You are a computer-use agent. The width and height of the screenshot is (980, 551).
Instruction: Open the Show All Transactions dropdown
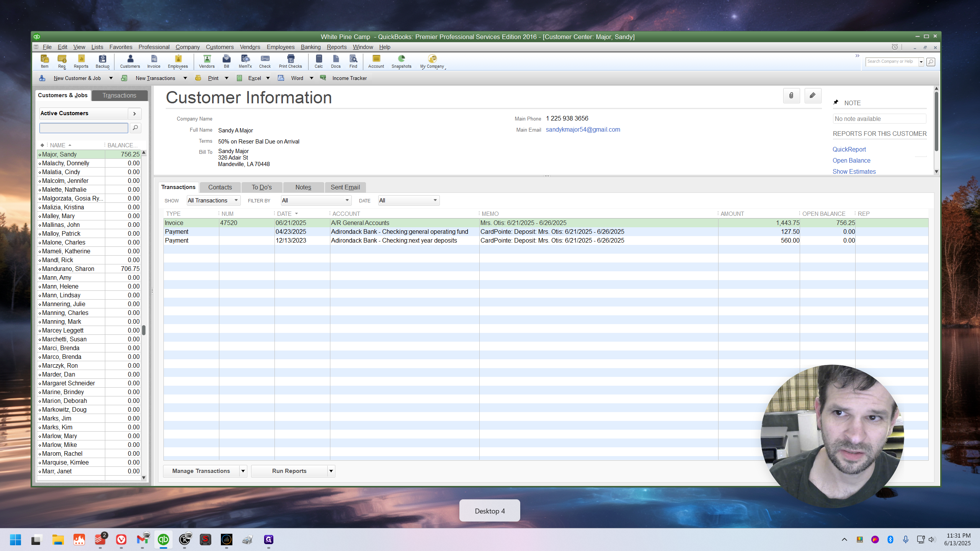[x=214, y=201]
